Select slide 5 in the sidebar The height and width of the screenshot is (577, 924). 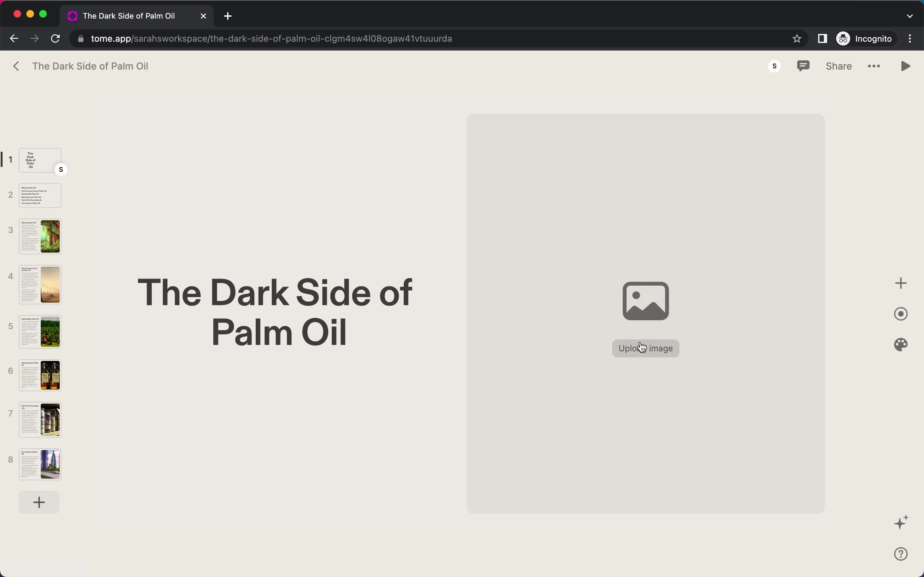[x=40, y=331]
